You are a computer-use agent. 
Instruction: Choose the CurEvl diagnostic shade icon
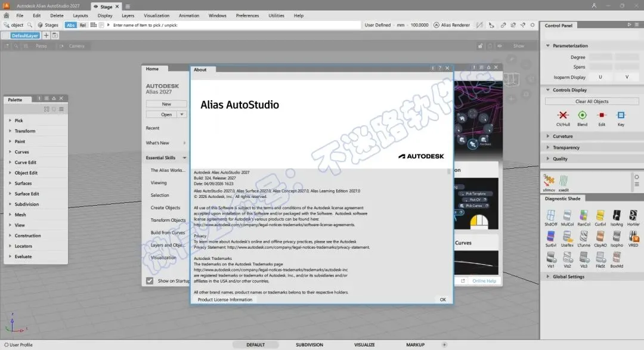600,215
